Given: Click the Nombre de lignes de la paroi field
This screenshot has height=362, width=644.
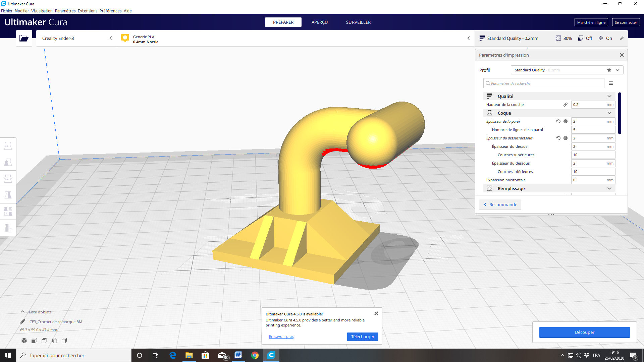Looking at the screenshot, I should [593, 130].
